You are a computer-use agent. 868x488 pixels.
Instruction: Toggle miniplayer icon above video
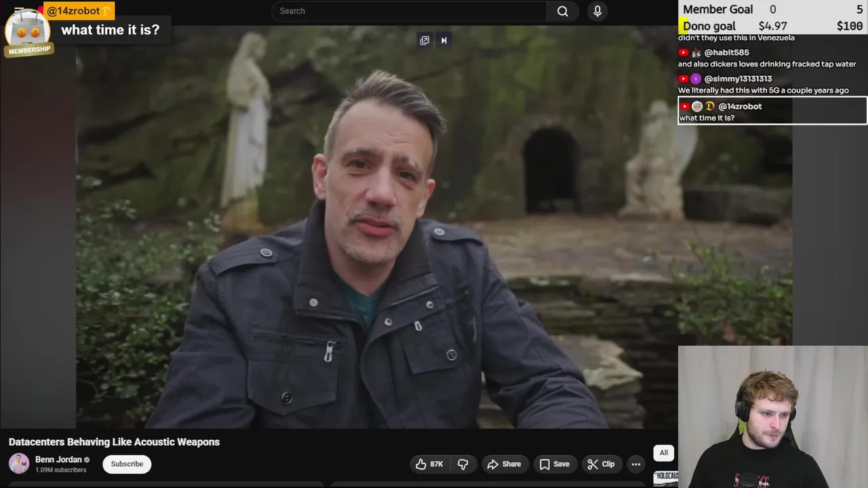coord(425,41)
